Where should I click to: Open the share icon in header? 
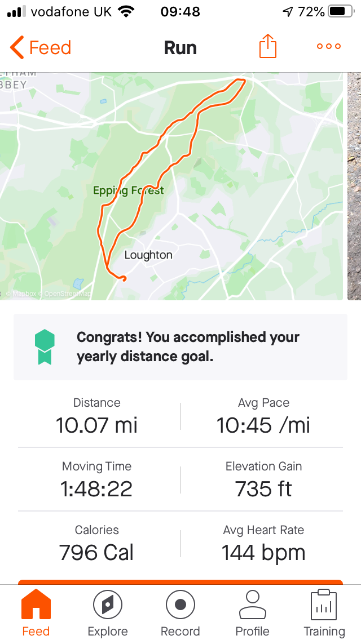[268, 46]
